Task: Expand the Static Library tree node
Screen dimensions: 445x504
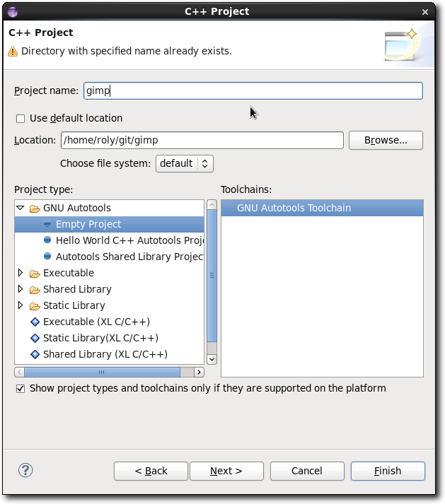Action: pyautogui.click(x=21, y=306)
